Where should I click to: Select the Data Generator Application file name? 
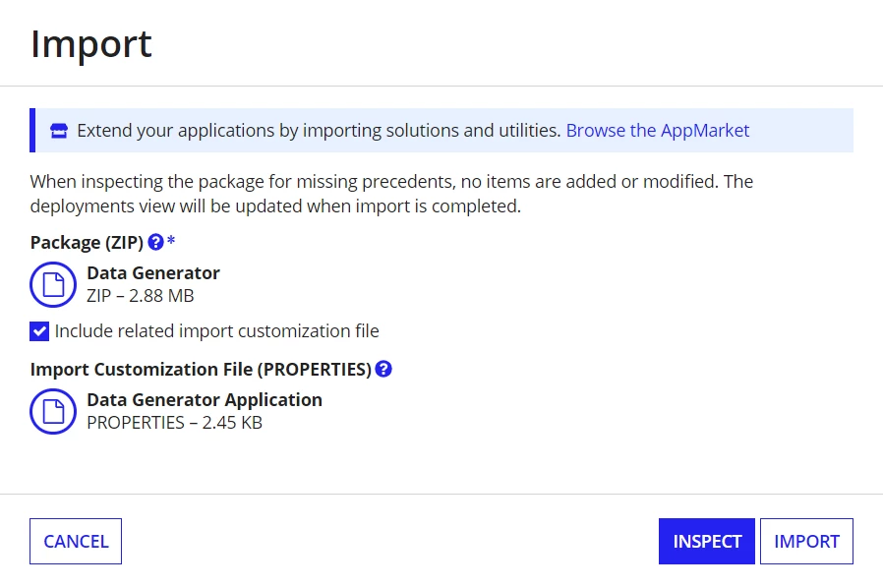[205, 400]
